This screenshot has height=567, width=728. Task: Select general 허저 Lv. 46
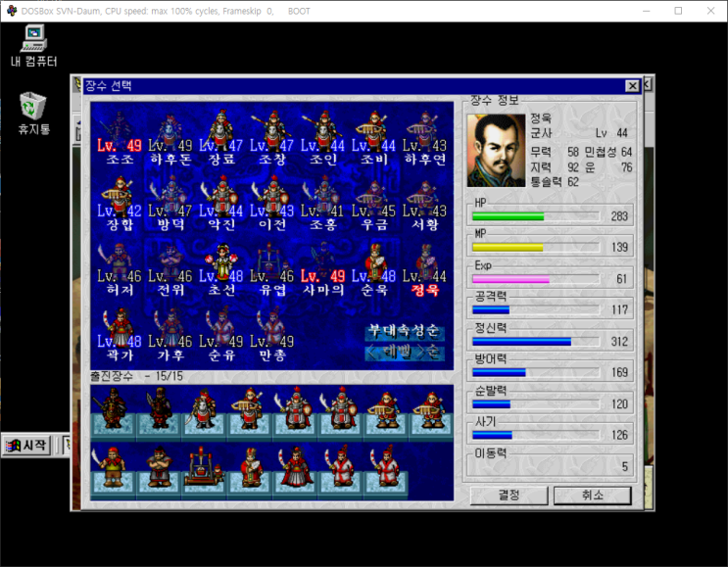(120, 268)
